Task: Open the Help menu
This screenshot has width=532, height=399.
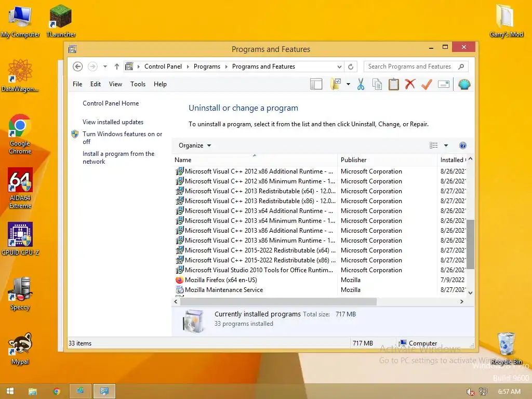Action: click(160, 84)
